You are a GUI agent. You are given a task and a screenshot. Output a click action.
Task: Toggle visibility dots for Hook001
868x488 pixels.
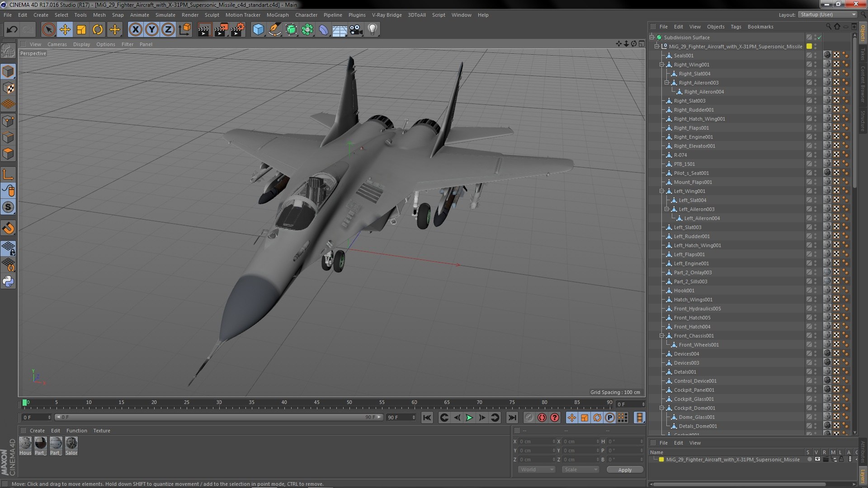[816, 291]
